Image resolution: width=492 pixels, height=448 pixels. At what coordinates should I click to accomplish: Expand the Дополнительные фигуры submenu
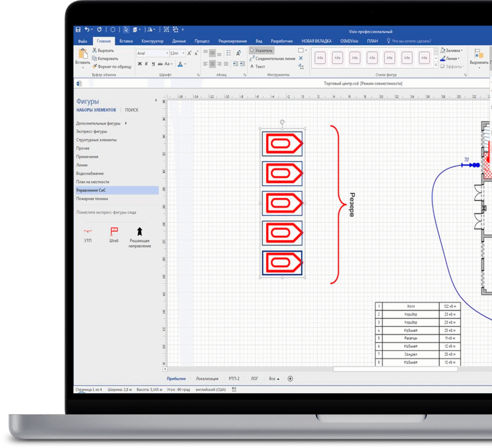click(x=126, y=123)
